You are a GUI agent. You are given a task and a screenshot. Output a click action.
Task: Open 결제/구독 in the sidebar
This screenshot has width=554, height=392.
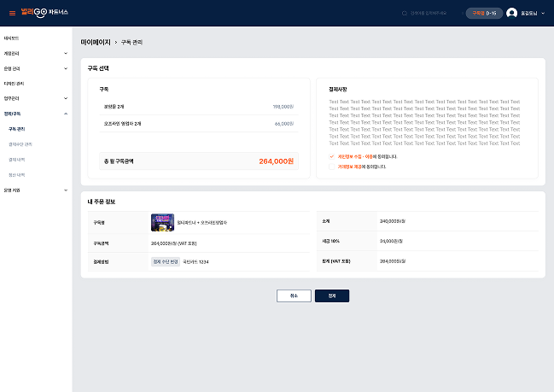(12, 114)
